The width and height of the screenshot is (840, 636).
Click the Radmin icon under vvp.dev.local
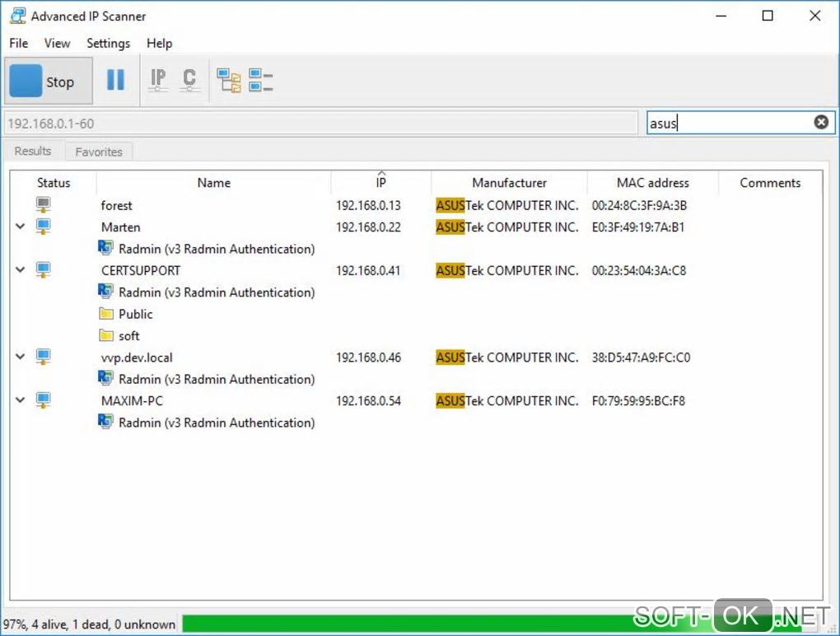tap(105, 378)
